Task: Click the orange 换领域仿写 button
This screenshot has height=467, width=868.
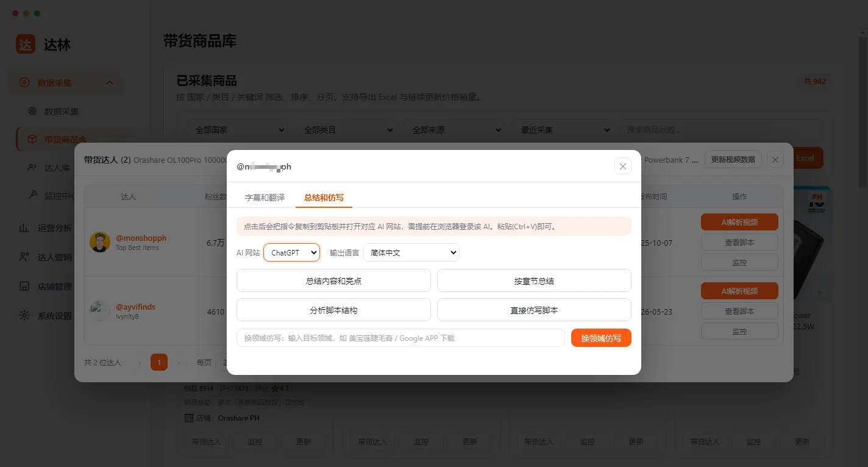Action: coord(601,338)
